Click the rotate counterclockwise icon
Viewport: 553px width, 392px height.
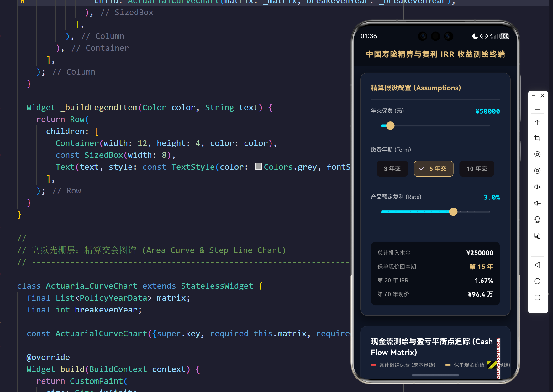click(537, 154)
